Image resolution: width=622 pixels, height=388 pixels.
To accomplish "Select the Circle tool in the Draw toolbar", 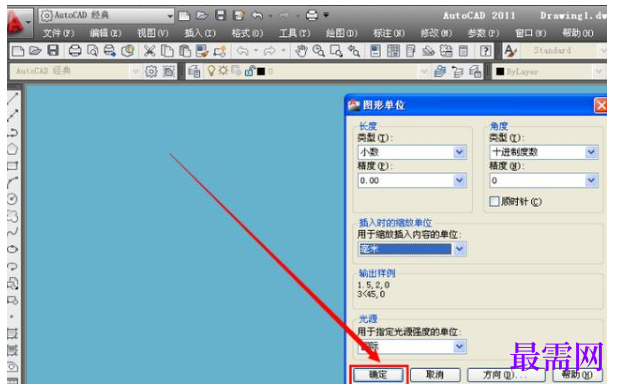I will click(13, 199).
